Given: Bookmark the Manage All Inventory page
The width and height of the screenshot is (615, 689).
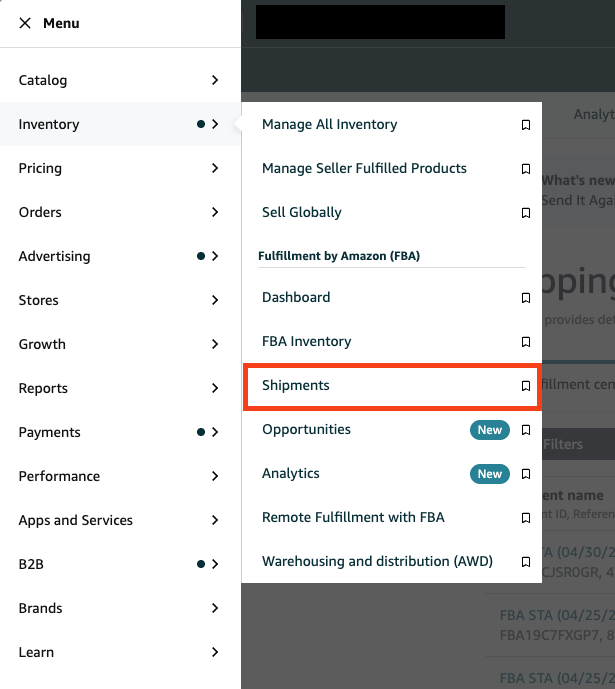Looking at the screenshot, I should [x=525, y=125].
